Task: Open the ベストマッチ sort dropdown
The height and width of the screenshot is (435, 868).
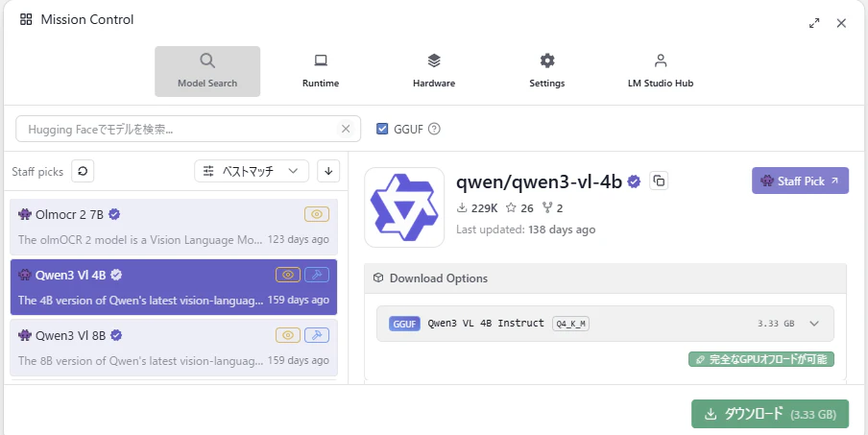Action: coord(252,171)
